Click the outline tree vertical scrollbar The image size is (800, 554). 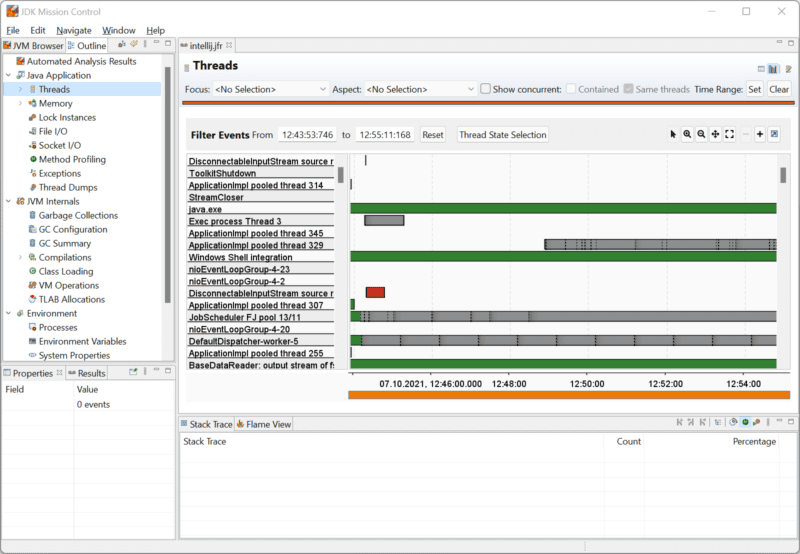[x=168, y=185]
